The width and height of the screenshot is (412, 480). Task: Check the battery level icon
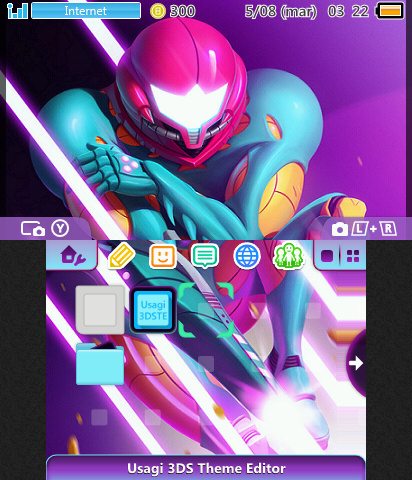[390, 11]
